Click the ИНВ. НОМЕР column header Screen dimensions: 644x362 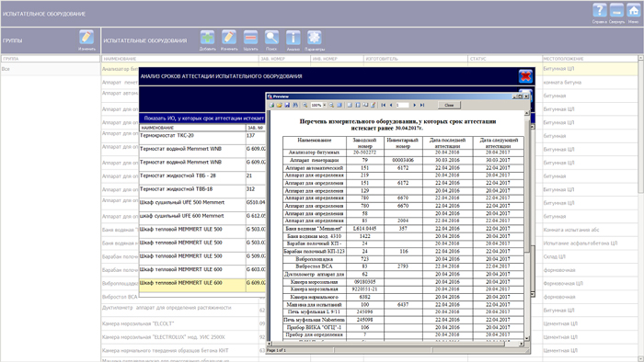click(x=338, y=59)
